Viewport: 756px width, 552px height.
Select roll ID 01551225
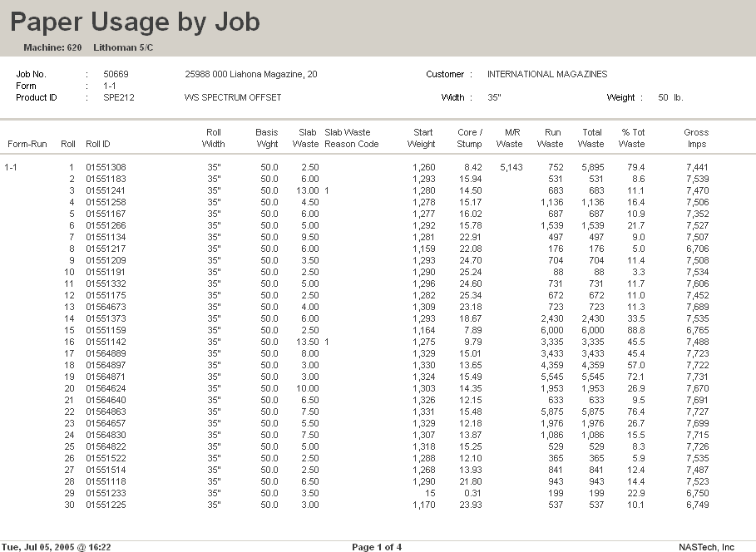pos(106,505)
